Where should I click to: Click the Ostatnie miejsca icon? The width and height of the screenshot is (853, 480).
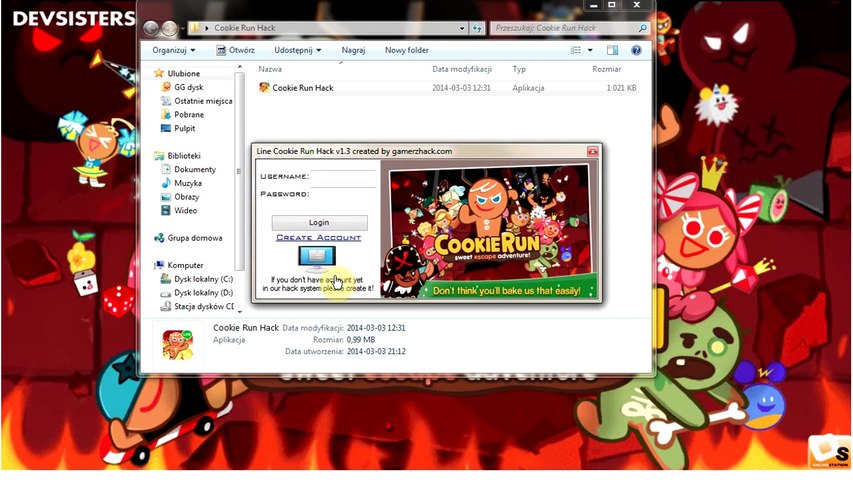(x=166, y=101)
